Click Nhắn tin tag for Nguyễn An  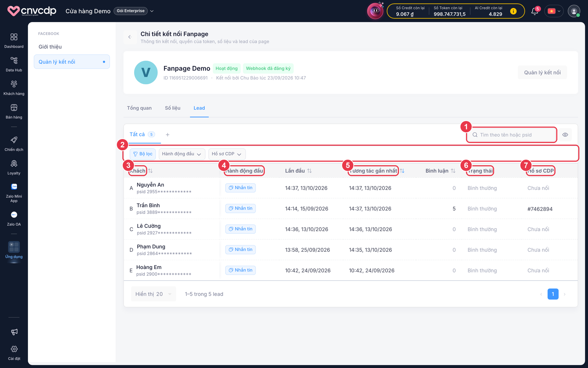click(241, 188)
